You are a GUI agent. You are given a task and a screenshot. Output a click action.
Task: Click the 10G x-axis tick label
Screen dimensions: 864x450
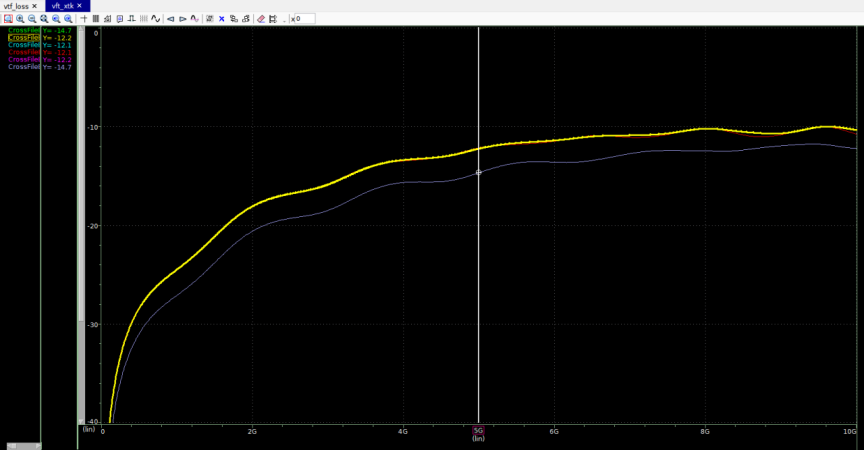pyautogui.click(x=850, y=431)
